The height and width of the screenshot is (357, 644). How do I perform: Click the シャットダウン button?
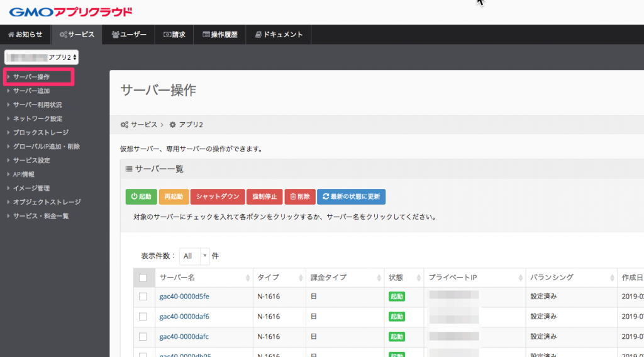point(218,196)
